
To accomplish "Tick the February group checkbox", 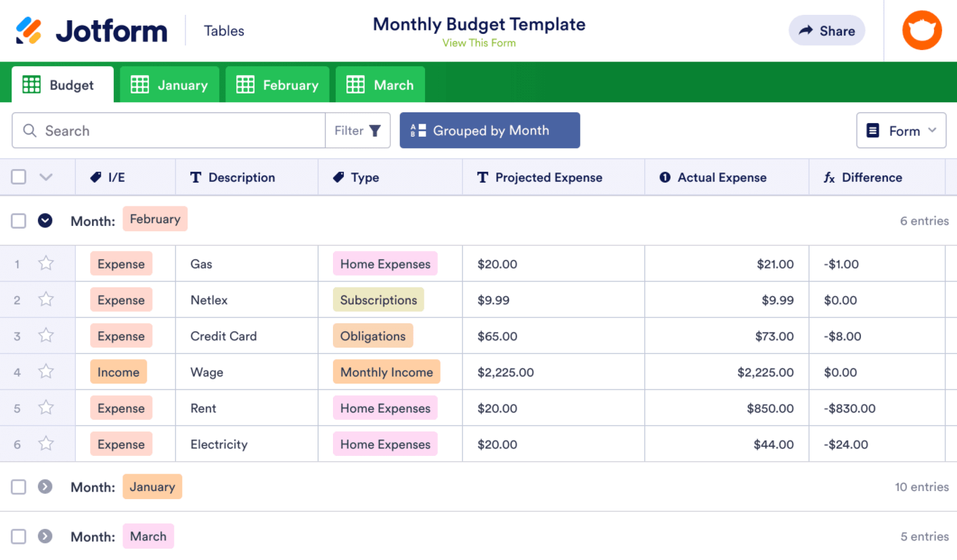I will click(19, 220).
